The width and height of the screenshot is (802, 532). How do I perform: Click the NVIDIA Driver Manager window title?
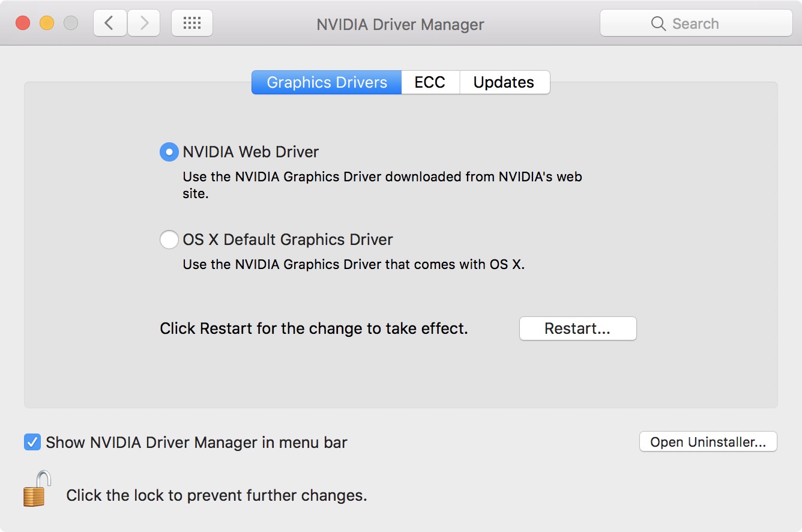[x=400, y=25]
